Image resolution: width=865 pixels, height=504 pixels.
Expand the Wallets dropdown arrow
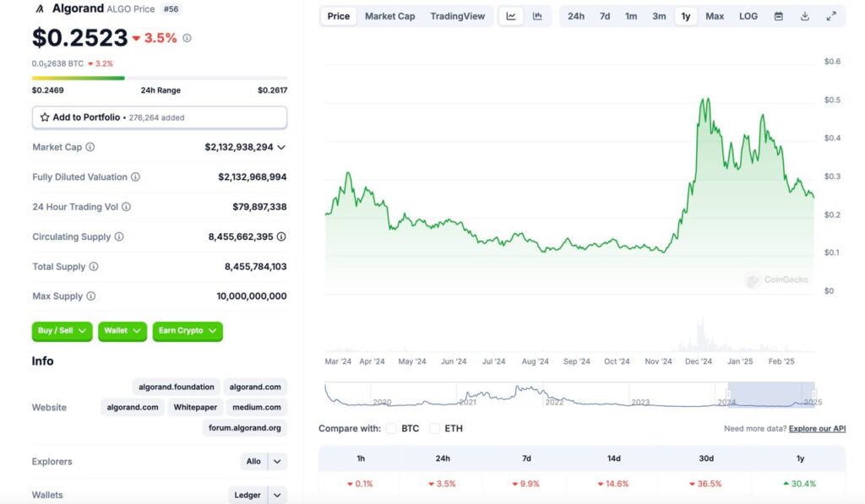(277, 496)
